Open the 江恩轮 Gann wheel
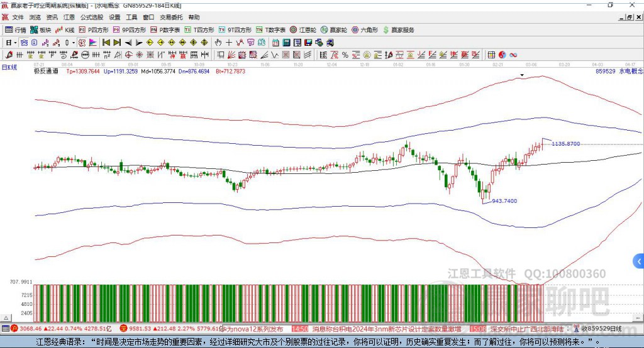 coord(303,30)
